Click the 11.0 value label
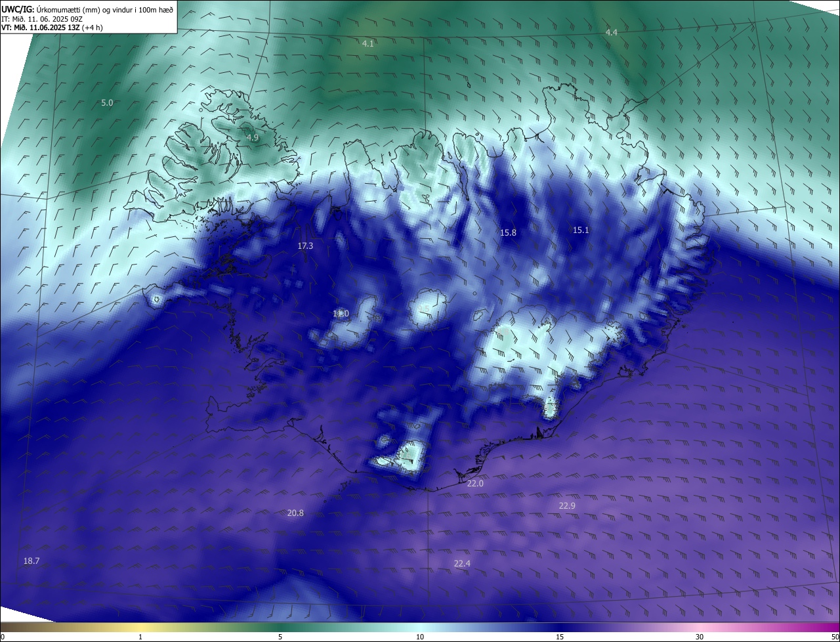Image resolution: width=840 pixels, height=642 pixels. click(x=341, y=314)
